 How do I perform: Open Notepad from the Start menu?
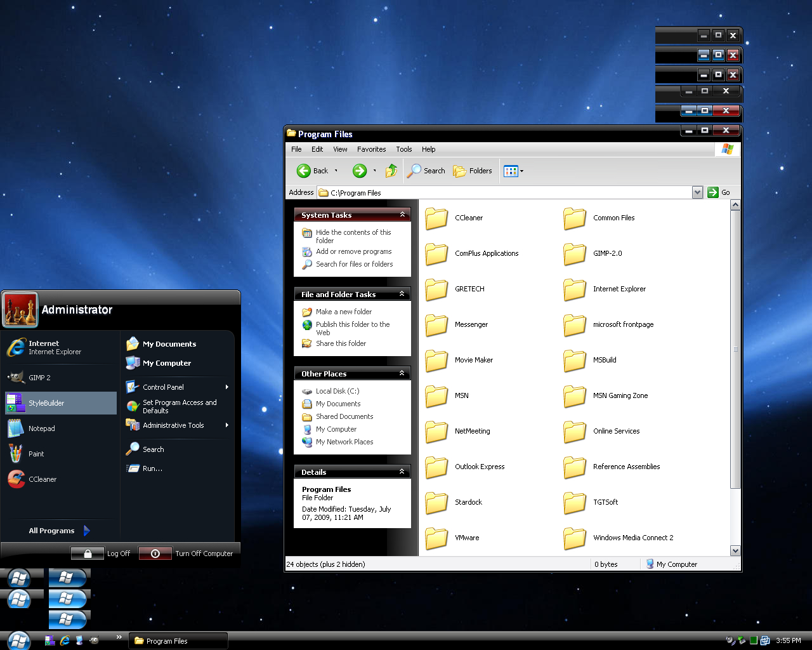(x=61, y=428)
